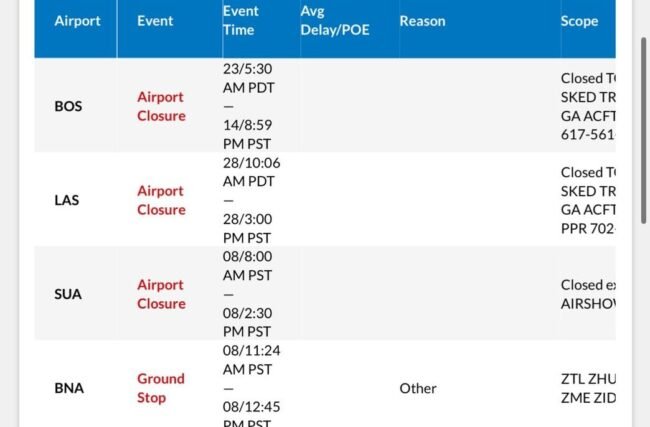Click the Avg Delay/POE column header
The width and height of the screenshot is (650, 427).
(334, 21)
